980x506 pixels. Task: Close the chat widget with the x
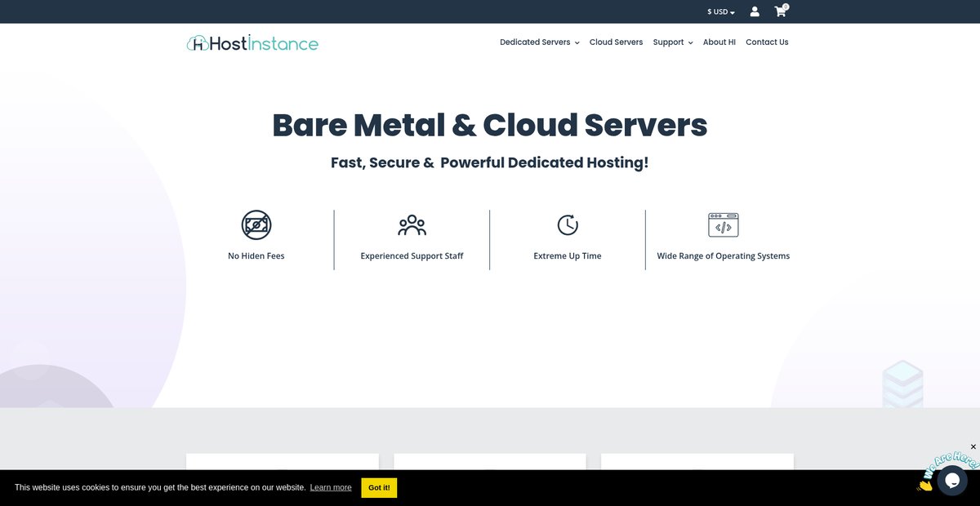973,446
